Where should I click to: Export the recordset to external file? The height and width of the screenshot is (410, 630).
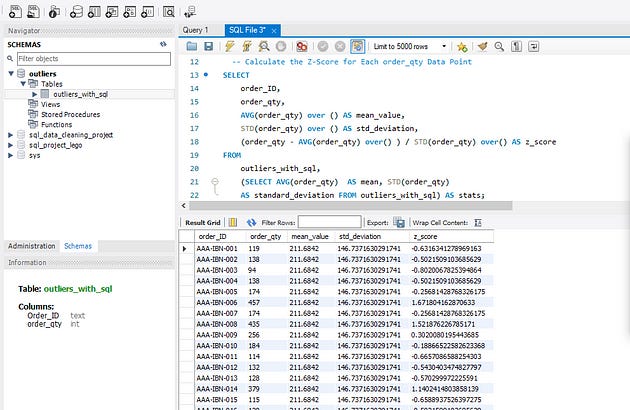[x=399, y=222]
